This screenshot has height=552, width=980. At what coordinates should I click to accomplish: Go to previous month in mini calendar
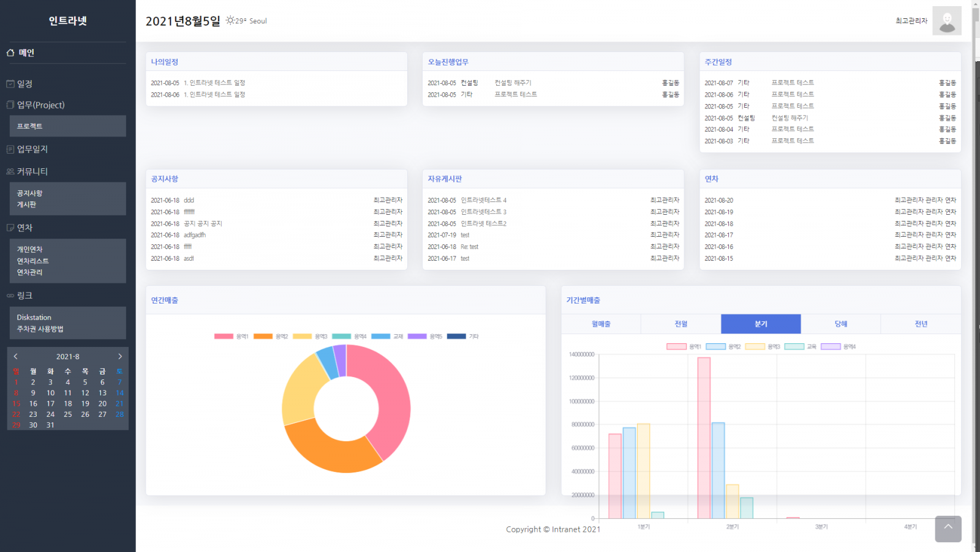pos(16,356)
